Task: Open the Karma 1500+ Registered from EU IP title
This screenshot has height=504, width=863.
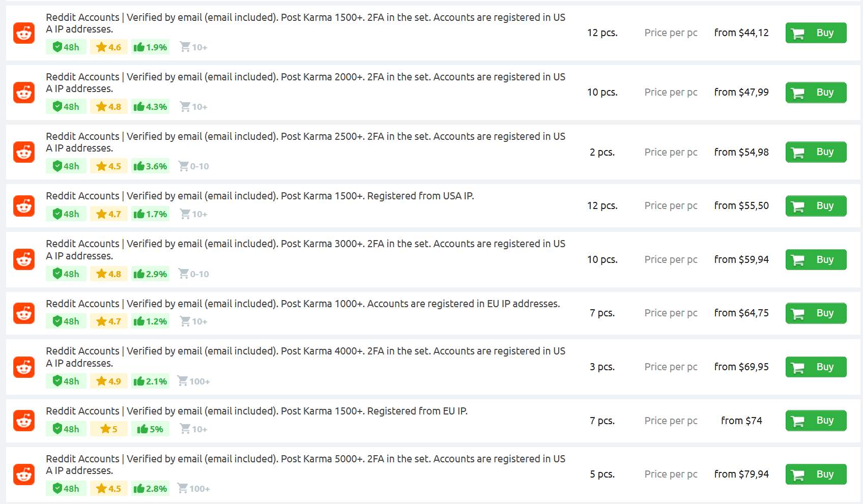Action: click(x=256, y=411)
